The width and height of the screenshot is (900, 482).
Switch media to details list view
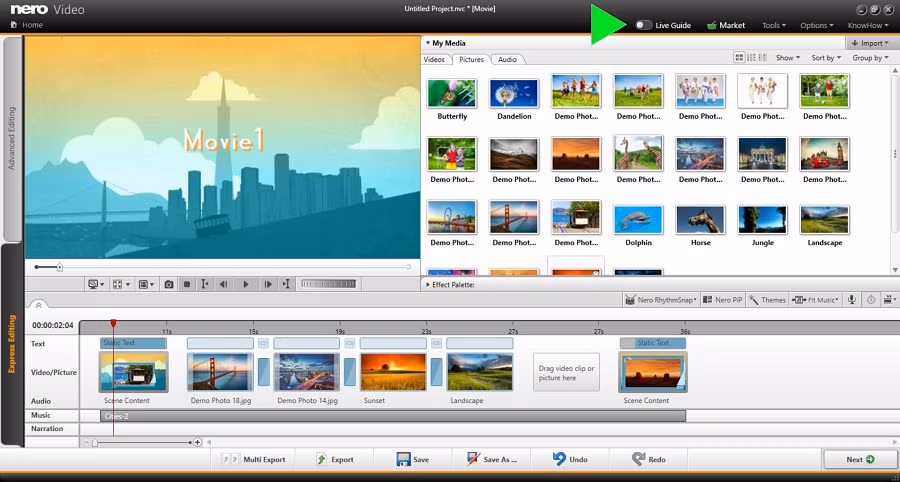(x=763, y=57)
